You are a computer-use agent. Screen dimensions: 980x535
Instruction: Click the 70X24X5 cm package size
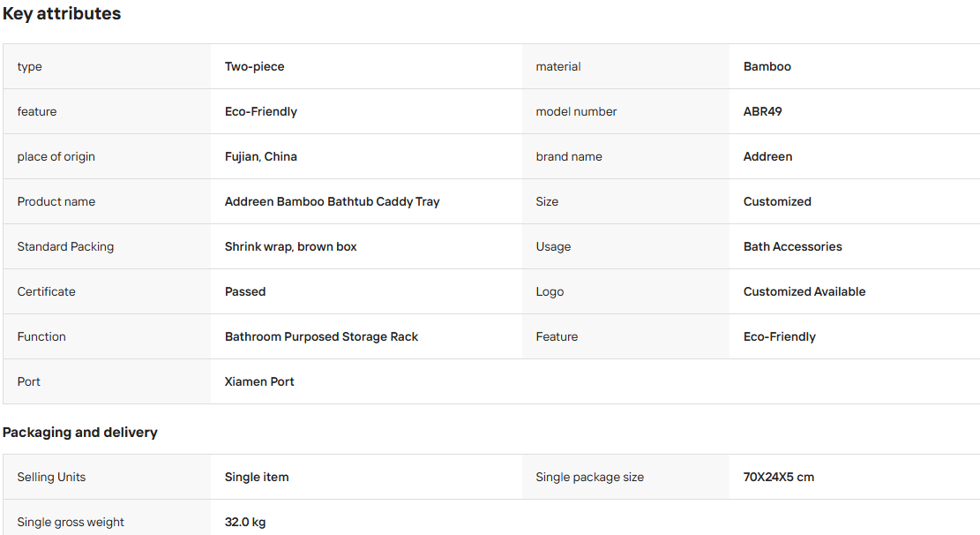tap(779, 477)
